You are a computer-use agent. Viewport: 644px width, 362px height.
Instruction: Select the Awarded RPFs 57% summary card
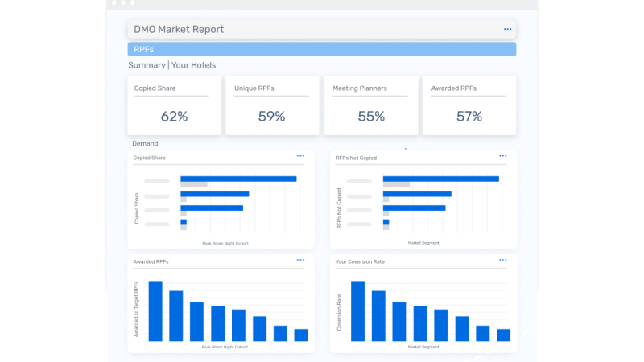click(x=469, y=105)
